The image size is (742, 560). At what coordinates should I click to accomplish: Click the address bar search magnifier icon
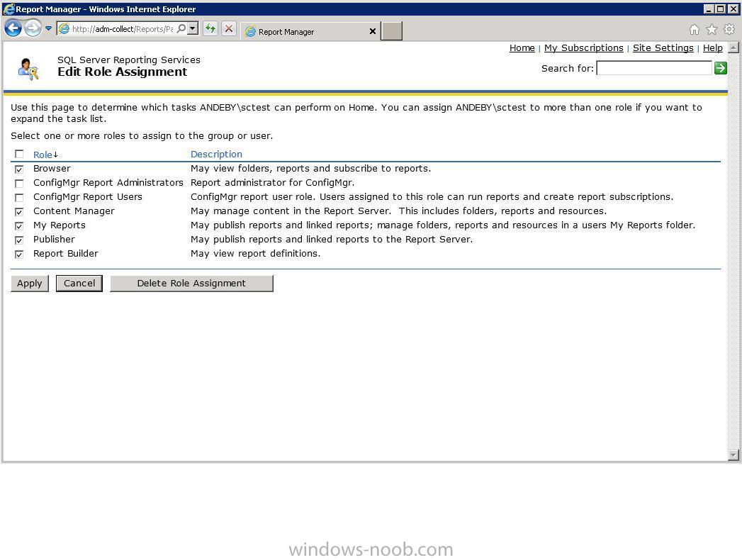[x=181, y=28]
